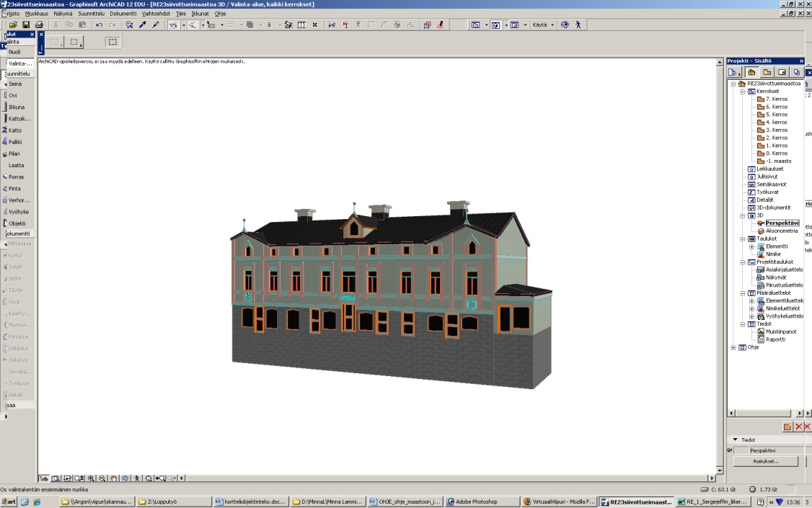Collapse the Tiedot disclosure triangle in navigator
The image size is (812, 508).
[735, 440]
